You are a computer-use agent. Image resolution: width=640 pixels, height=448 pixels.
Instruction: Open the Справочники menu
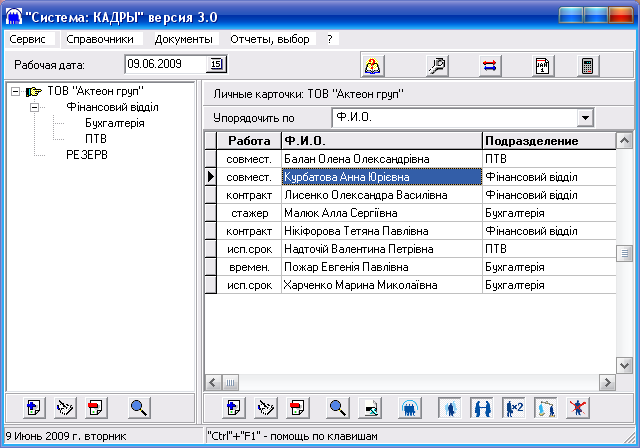point(100,39)
